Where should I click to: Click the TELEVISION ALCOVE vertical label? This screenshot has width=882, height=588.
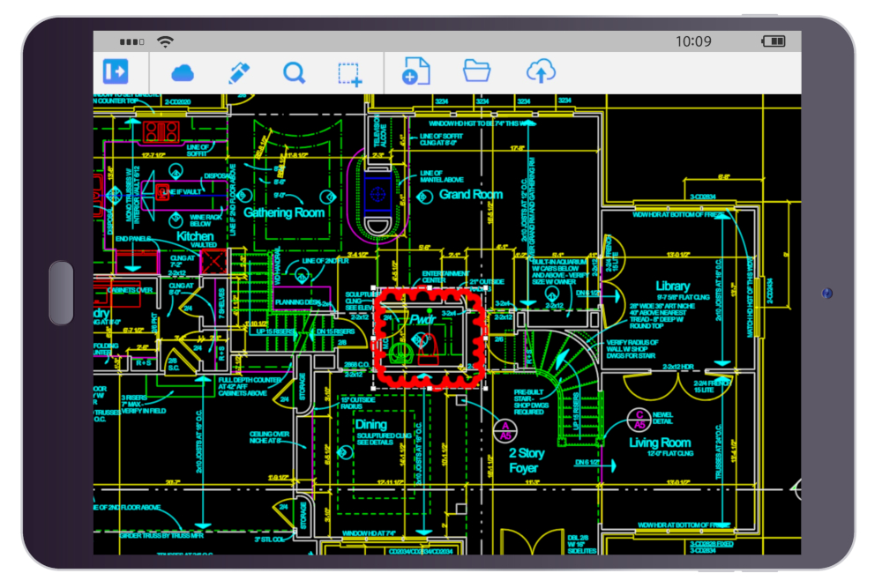(380, 130)
